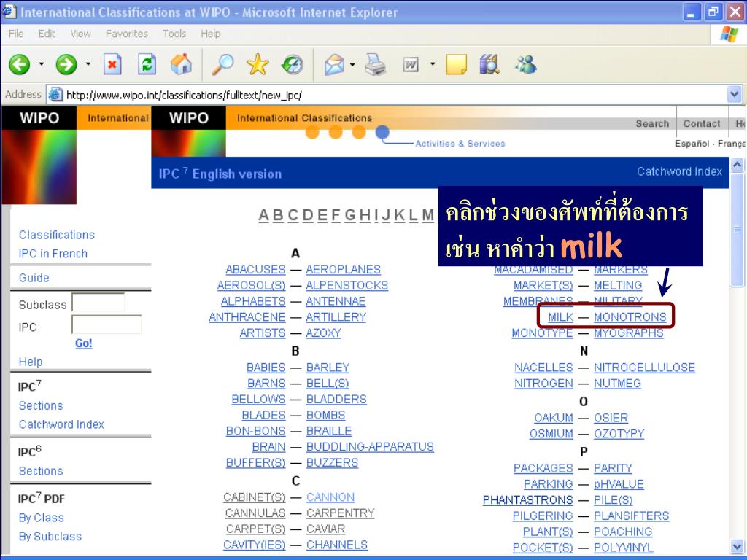
Task: Open the PHANTASTRONS catchword link
Action: (528, 500)
